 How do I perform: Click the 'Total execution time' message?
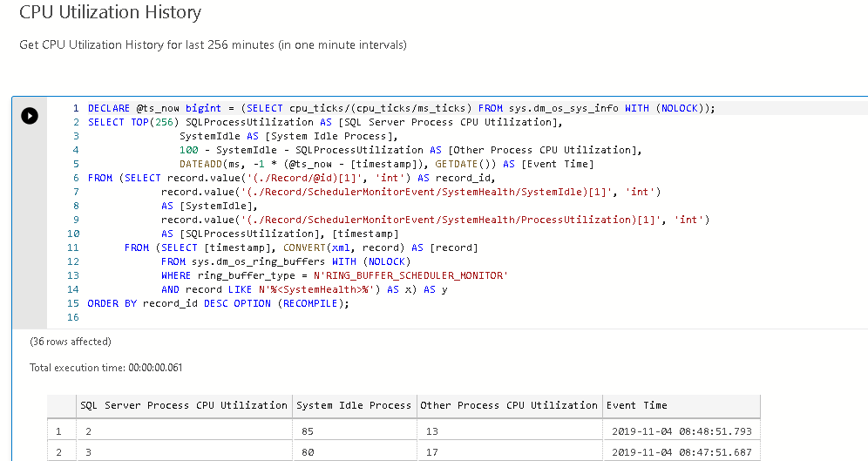pos(105,368)
